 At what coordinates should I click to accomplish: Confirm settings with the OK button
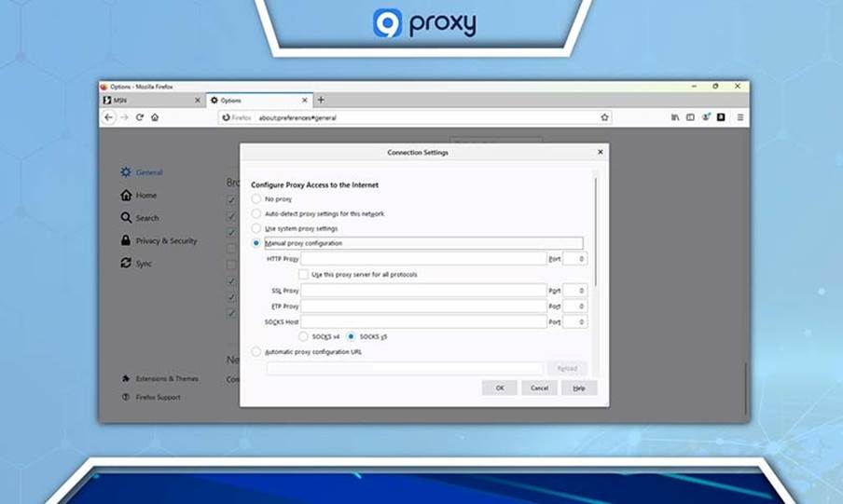500,388
